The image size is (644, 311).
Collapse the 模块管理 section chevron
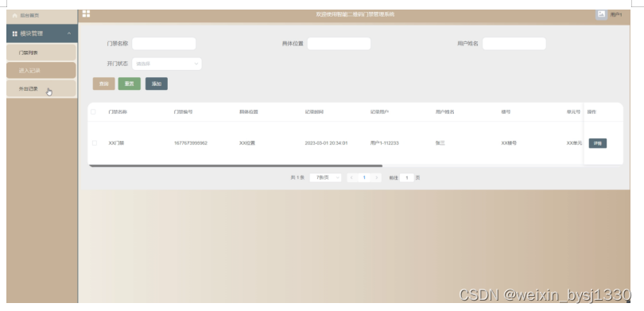pyautogui.click(x=69, y=33)
